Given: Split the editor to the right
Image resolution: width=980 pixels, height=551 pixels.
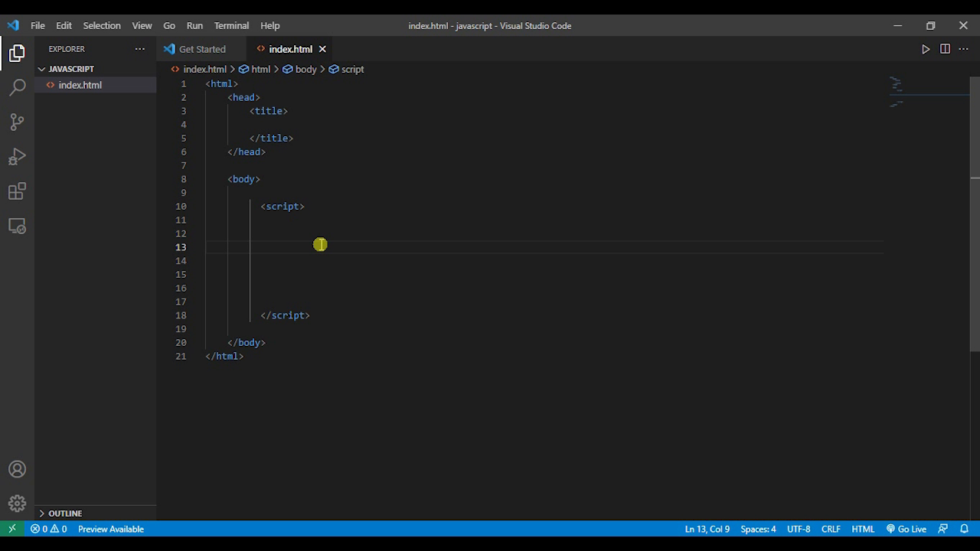Looking at the screenshot, I should click(x=945, y=49).
